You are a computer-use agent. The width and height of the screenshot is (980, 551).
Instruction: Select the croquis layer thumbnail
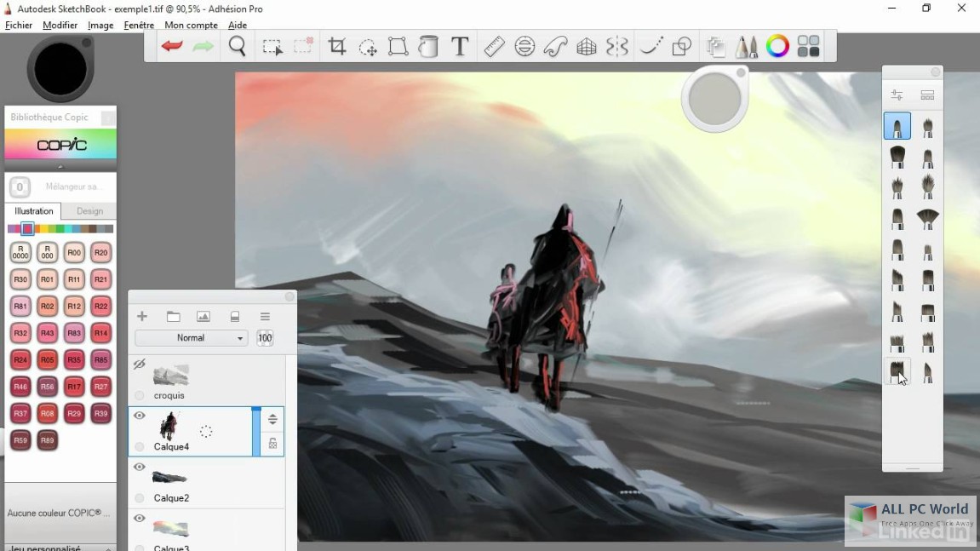(x=170, y=375)
